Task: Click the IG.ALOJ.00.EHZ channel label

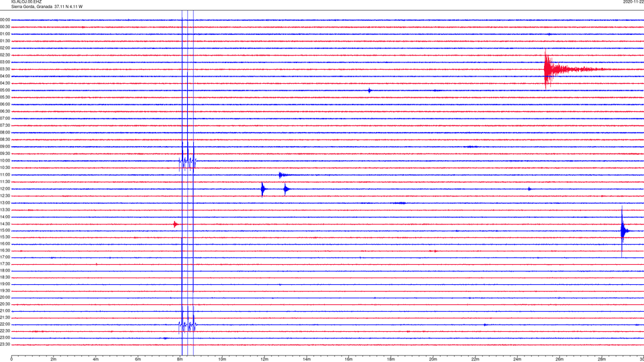Action: (26, 2)
